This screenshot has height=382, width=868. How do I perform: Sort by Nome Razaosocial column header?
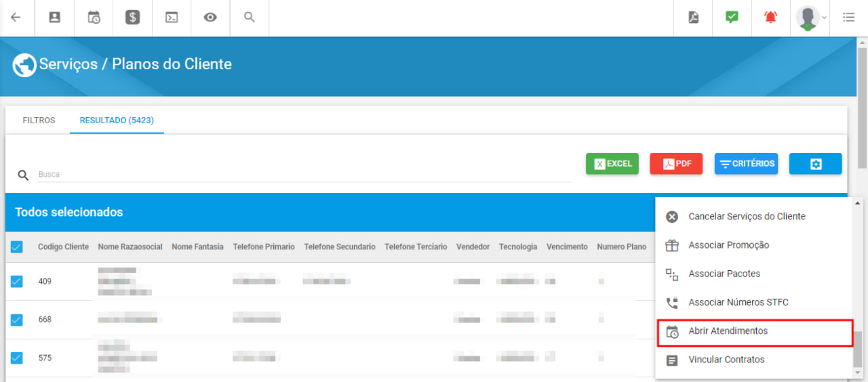tap(130, 247)
